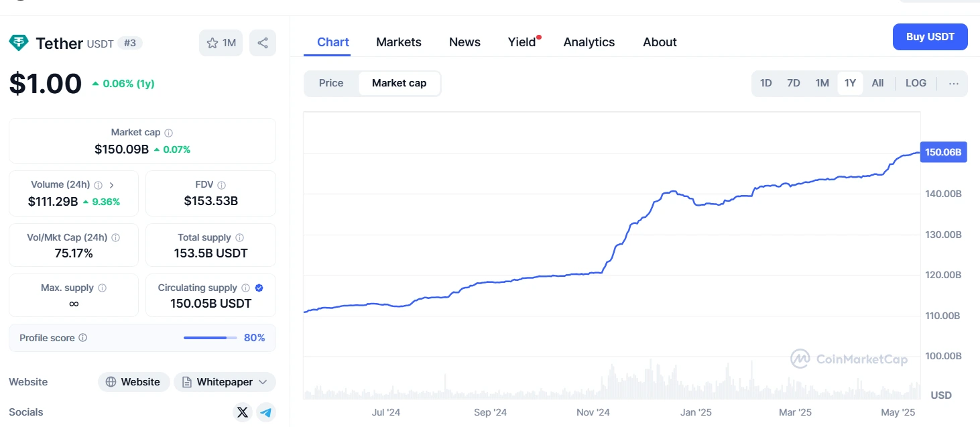Go to the Analytics tab

589,42
